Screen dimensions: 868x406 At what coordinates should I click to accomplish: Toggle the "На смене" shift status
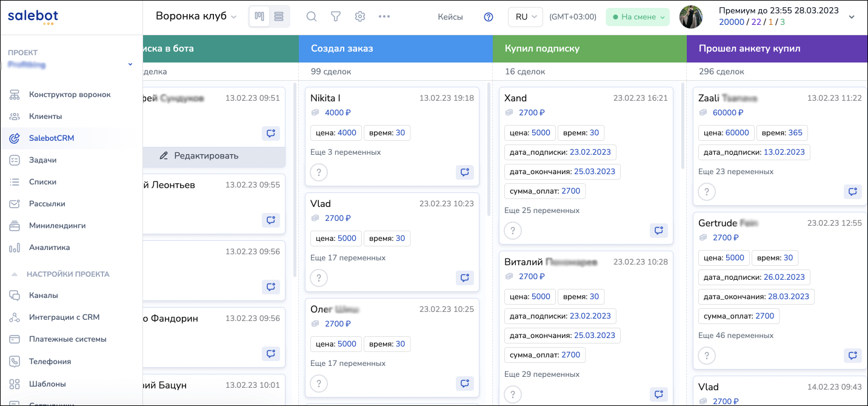pyautogui.click(x=638, y=17)
